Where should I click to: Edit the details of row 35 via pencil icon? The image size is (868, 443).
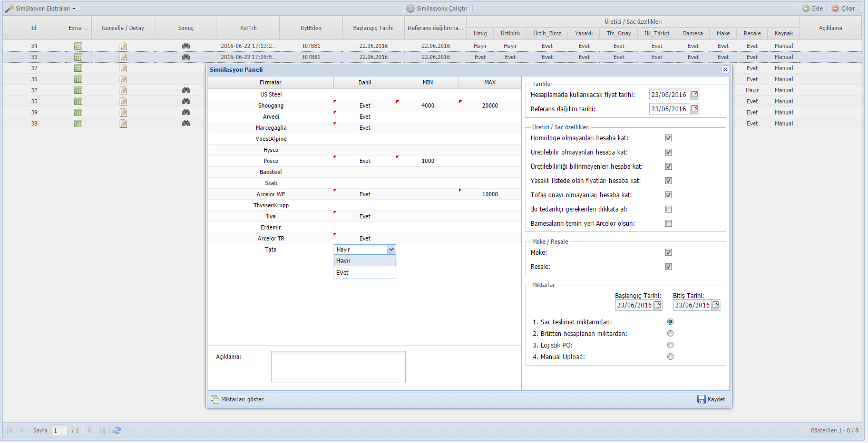123,101
